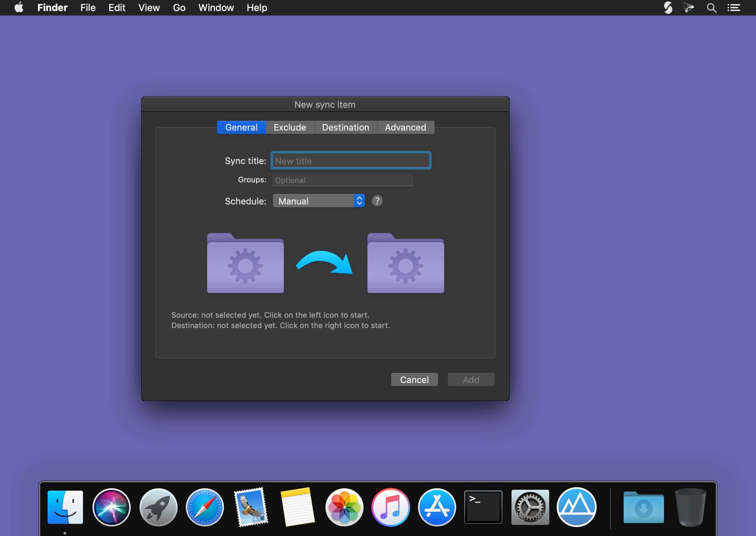Open the Schedule dropdown set to Manual
The image size is (756, 536).
[x=318, y=201]
